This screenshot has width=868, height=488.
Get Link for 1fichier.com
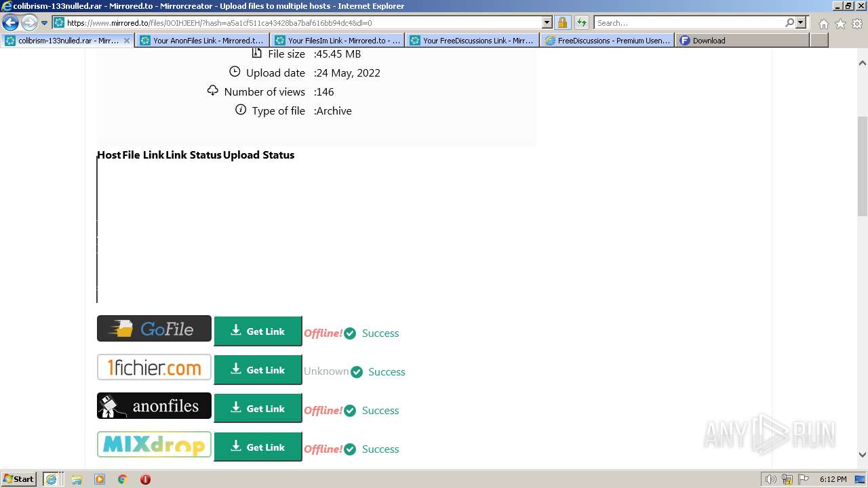click(x=258, y=369)
